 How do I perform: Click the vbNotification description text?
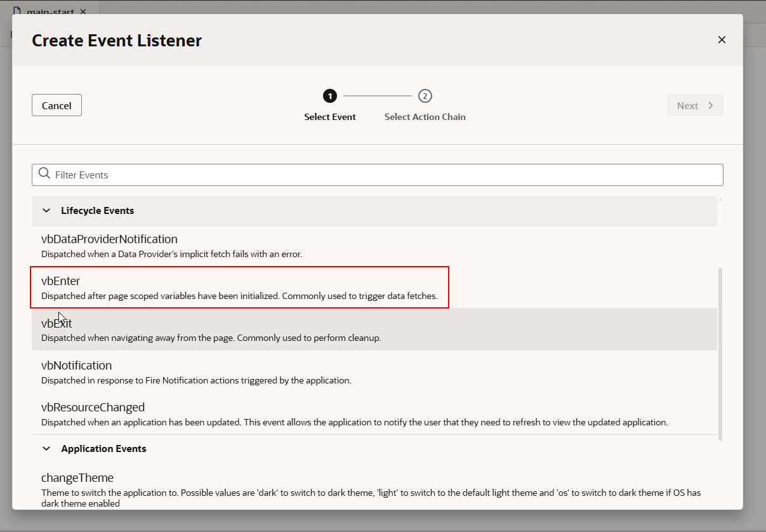pyautogui.click(x=196, y=381)
